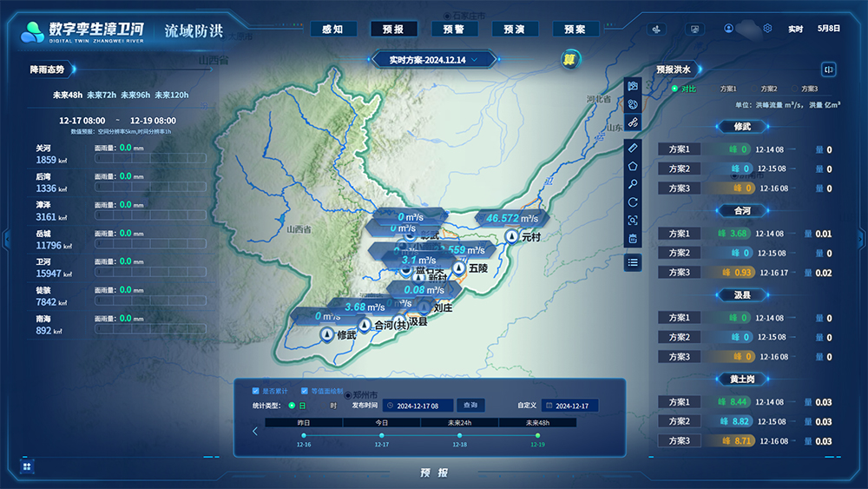Image resolution: width=868 pixels, height=489 pixels.
Task: Select the 方案3 radio option in header
Action: (x=795, y=89)
